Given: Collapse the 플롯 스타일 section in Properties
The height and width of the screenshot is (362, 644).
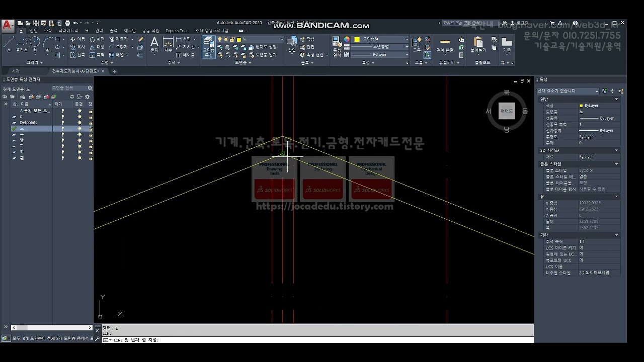Looking at the screenshot, I should (x=616, y=164).
